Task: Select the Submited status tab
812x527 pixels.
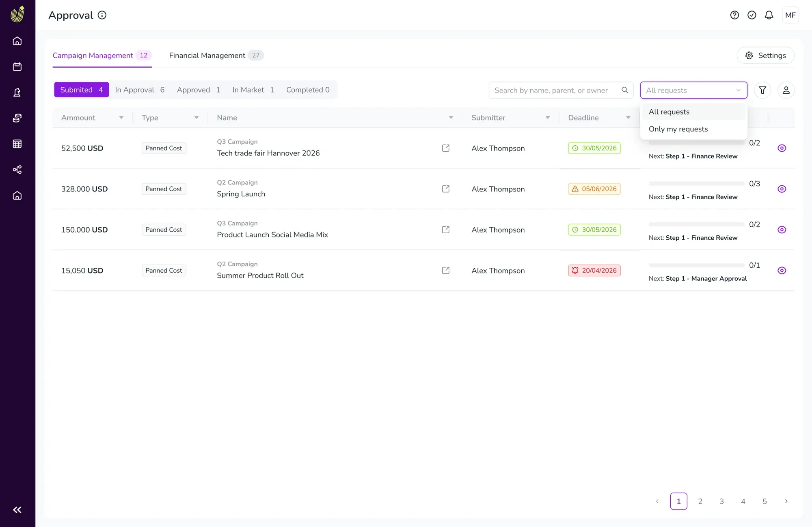Action: point(82,90)
